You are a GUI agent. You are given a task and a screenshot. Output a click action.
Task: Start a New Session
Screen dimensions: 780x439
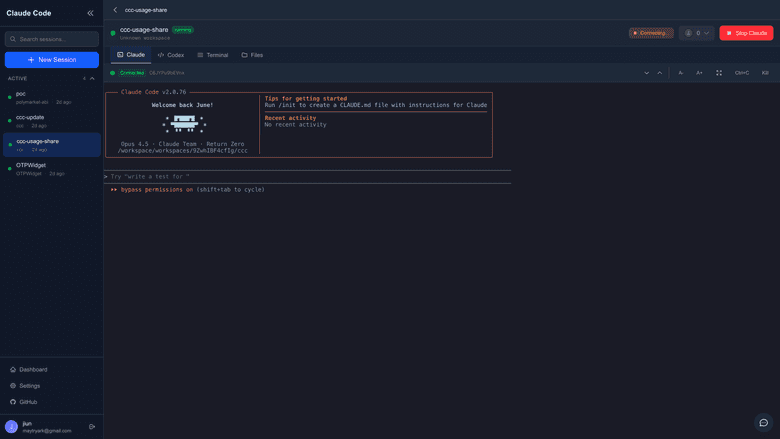point(52,60)
